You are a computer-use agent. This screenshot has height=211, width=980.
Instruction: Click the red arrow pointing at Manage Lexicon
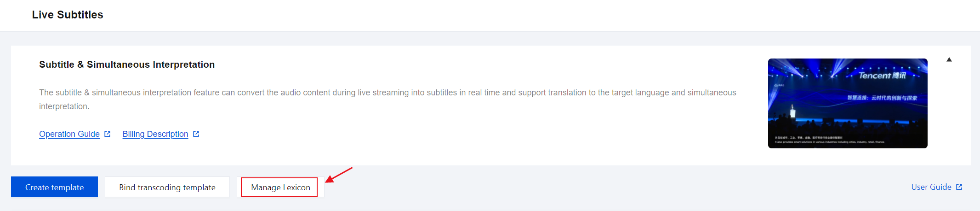point(339,175)
